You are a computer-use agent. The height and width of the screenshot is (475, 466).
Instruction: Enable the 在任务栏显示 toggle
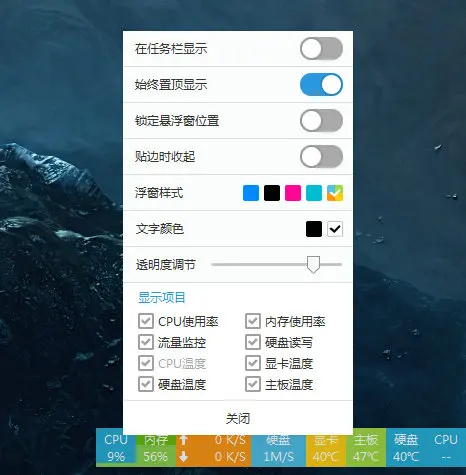pyautogui.click(x=321, y=49)
